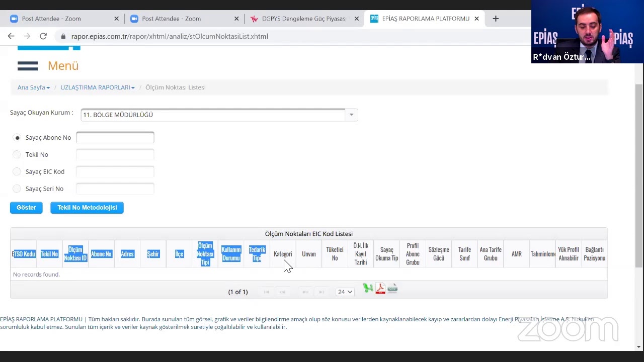The width and height of the screenshot is (644, 362).
Task: Sort by the Sözleşme Gücü column header
Action: [x=439, y=254]
